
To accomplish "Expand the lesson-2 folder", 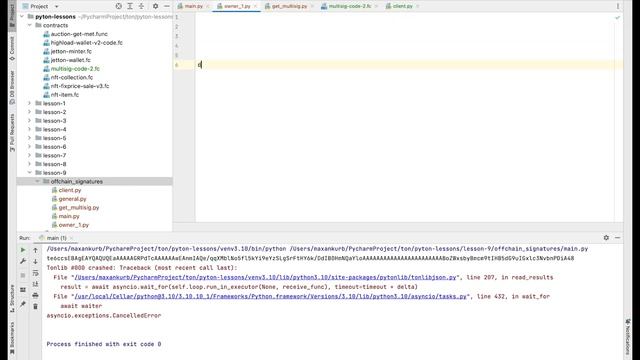I will (x=30, y=112).
